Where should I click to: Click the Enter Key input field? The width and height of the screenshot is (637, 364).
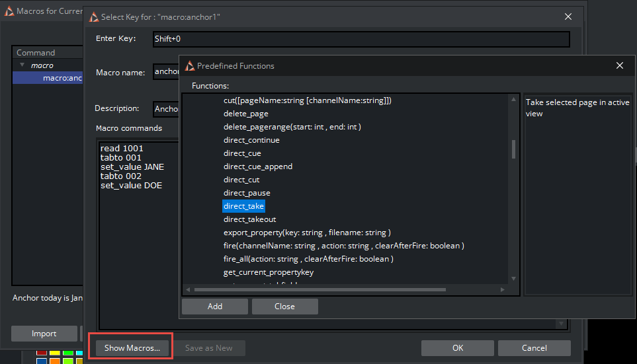[x=361, y=39]
